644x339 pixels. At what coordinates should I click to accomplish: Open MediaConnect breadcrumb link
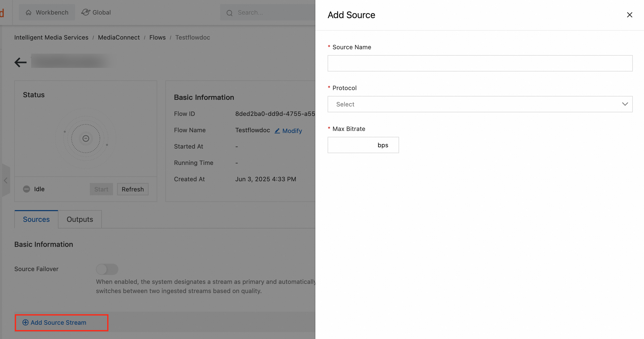119,38
